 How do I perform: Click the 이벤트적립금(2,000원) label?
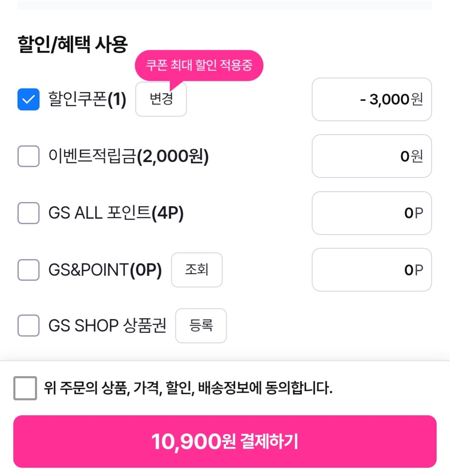tap(129, 156)
